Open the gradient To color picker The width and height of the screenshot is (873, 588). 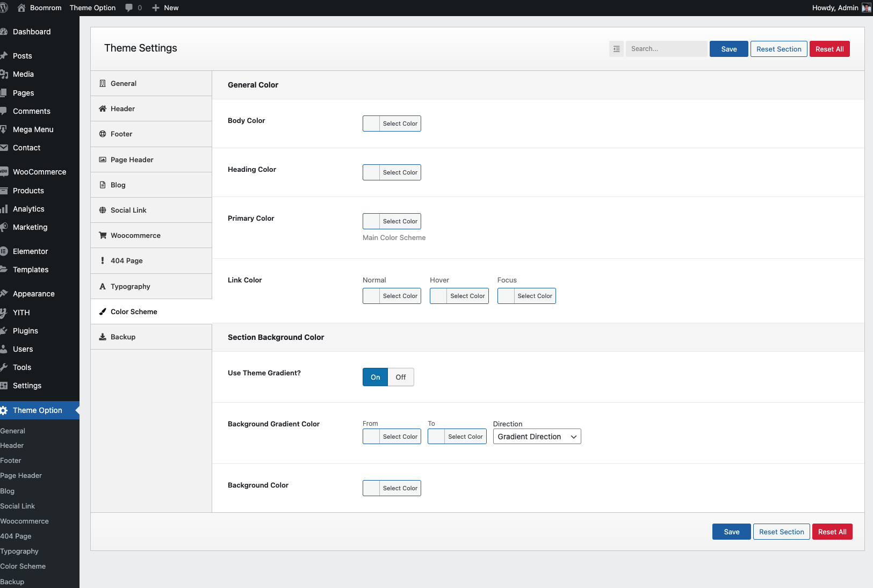(457, 437)
